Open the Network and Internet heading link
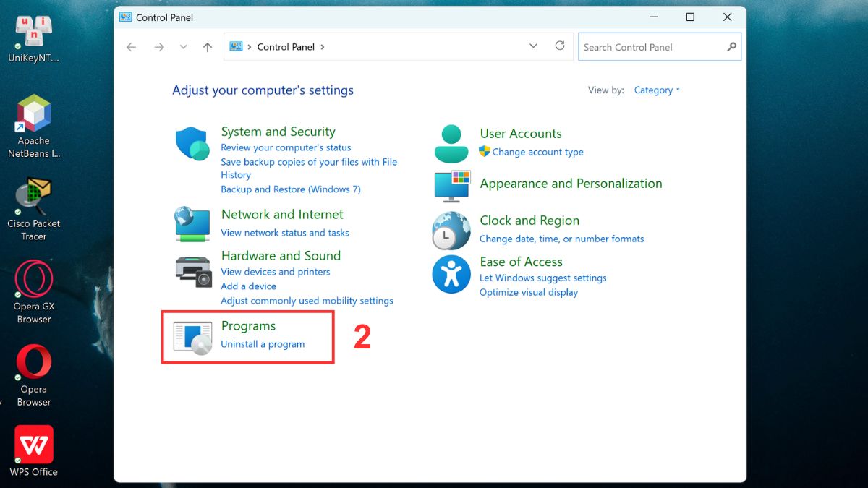The image size is (868, 488). pyautogui.click(x=282, y=215)
